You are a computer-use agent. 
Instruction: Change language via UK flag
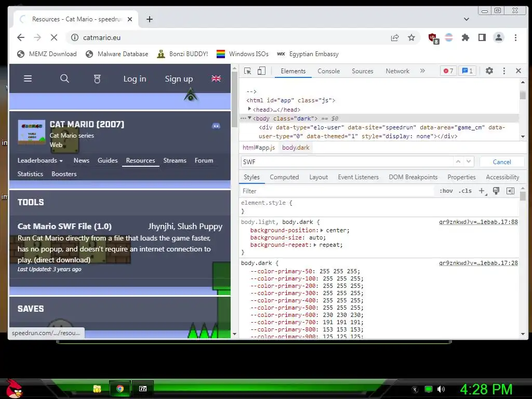(216, 79)
